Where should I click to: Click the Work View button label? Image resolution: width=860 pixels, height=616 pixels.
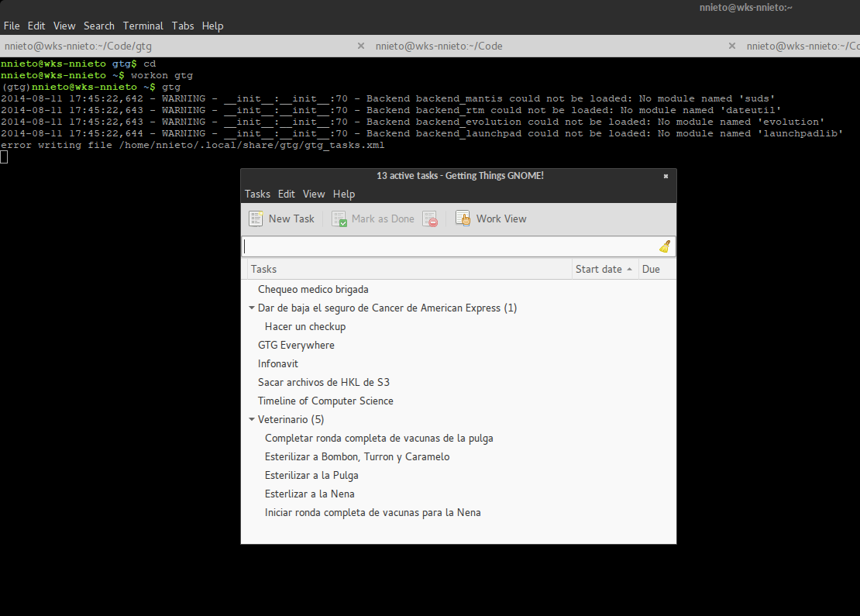tap(501, 219)
